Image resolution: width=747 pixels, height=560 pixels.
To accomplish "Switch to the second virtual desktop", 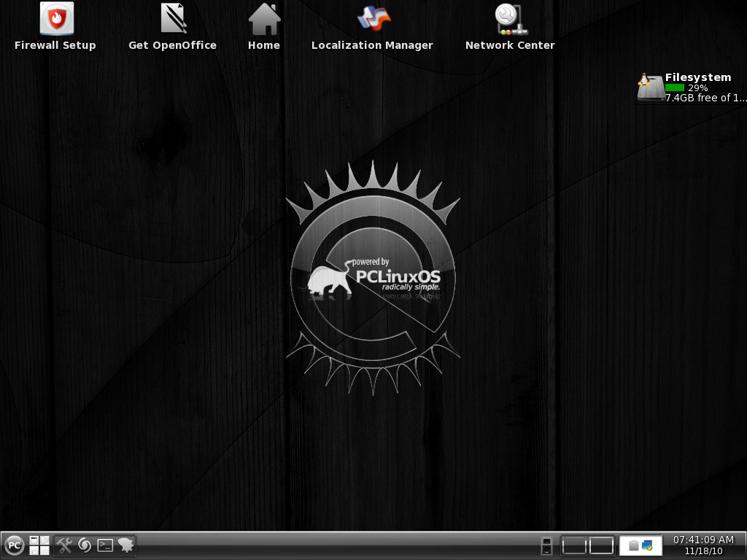I will [x=601, y=545].
